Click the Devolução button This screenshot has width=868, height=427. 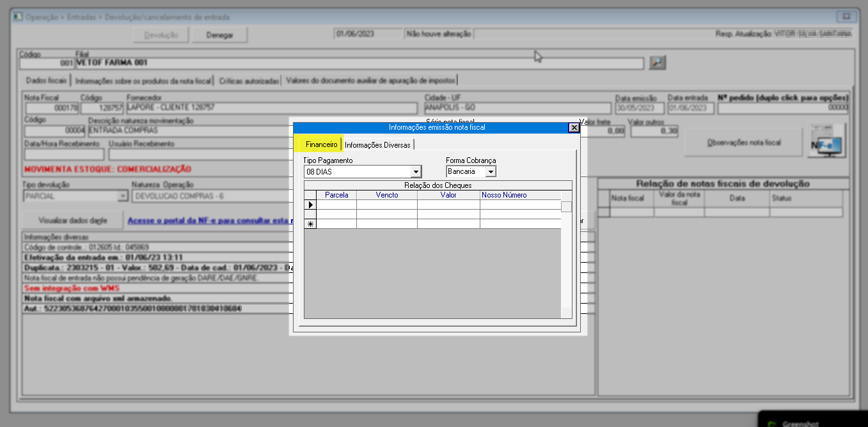[x=161, y=35]
